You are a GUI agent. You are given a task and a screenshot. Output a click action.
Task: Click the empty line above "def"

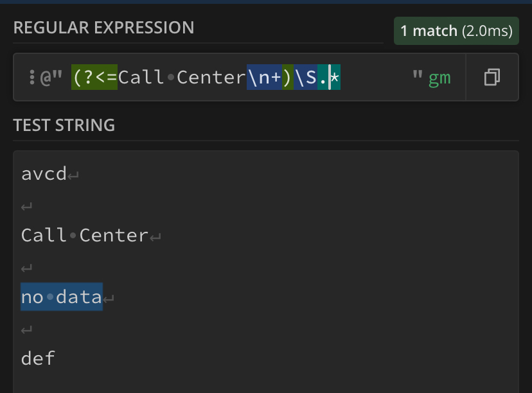[x=27, y=328]
